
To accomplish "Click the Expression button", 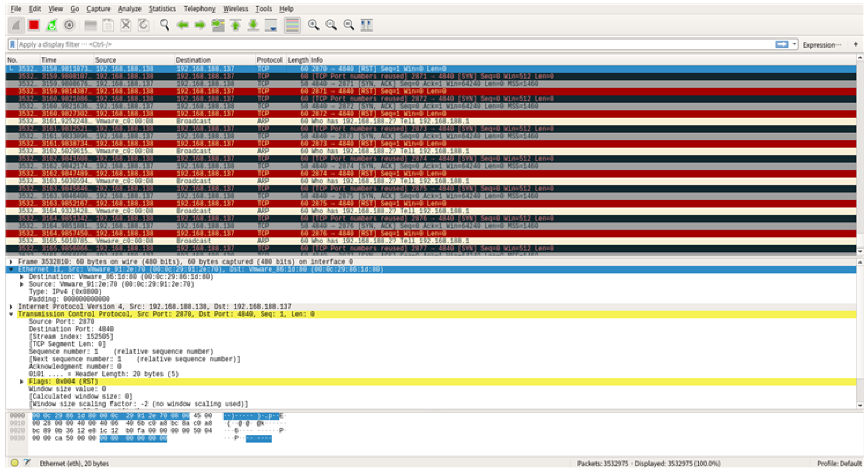I will (822, 45).
